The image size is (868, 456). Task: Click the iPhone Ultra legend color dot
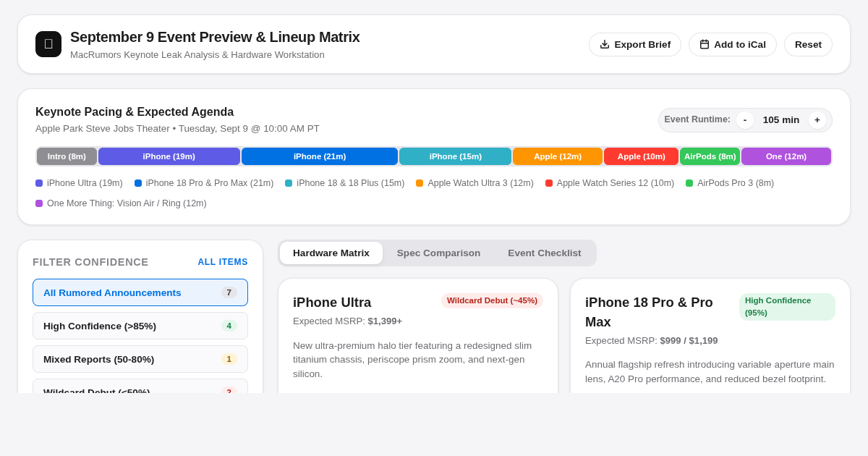click(x=39, y=183)
